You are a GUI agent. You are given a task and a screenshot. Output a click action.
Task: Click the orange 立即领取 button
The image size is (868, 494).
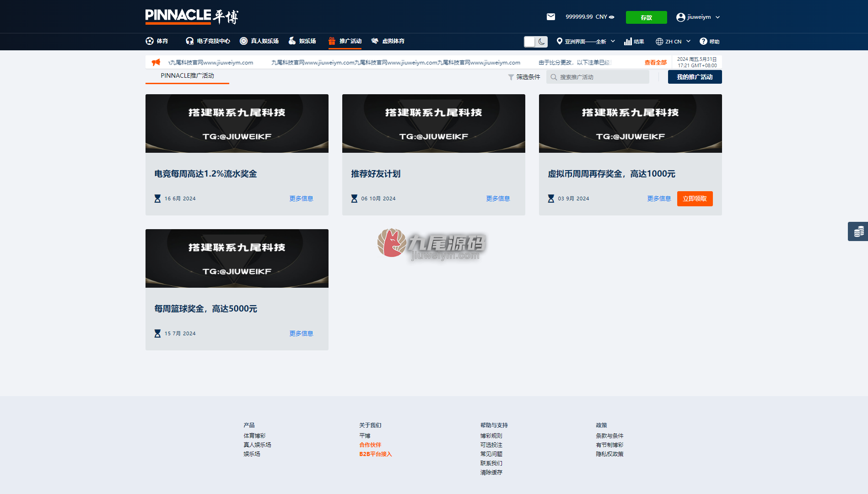coord(695,199)
